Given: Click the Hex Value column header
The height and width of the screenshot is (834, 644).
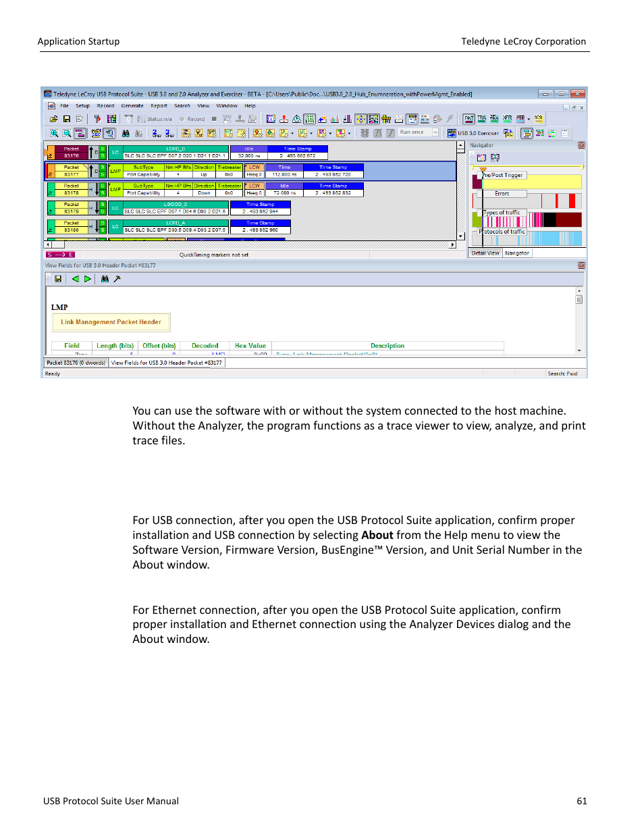Looking at the screenshot, I should pos(250,346).
